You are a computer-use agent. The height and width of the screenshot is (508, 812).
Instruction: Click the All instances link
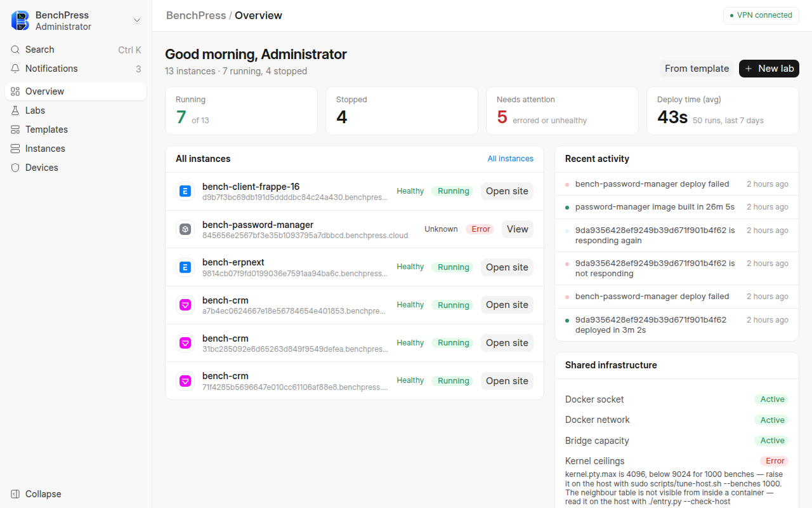[x=511, y=159]
